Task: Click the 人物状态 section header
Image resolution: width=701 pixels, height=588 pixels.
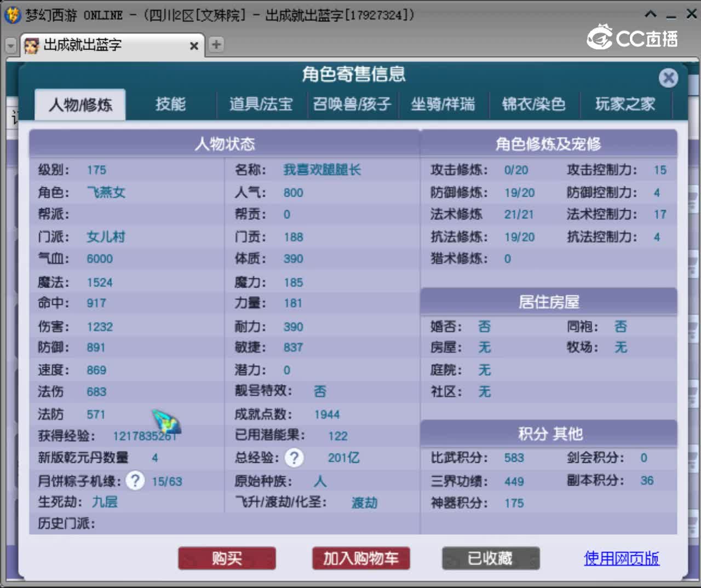Action: click(225, 144)
